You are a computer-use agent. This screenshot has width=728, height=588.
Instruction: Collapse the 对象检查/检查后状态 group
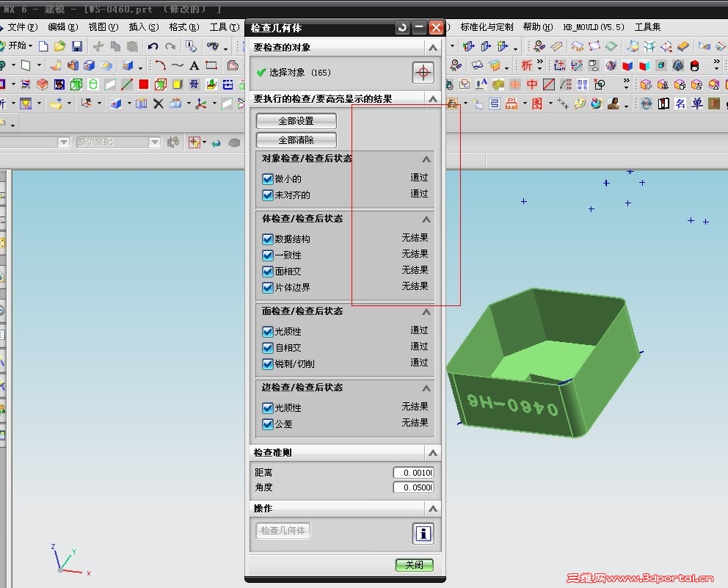tap(426, 159)
